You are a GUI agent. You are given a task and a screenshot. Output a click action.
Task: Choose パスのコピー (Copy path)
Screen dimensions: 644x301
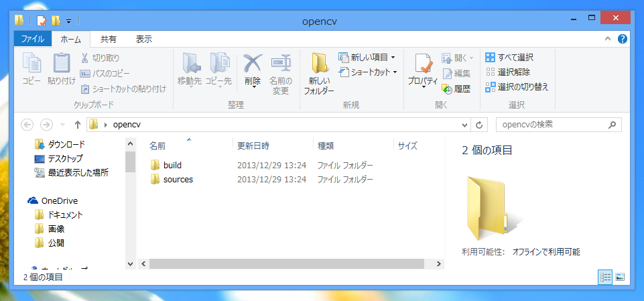[x=105, y=74]
